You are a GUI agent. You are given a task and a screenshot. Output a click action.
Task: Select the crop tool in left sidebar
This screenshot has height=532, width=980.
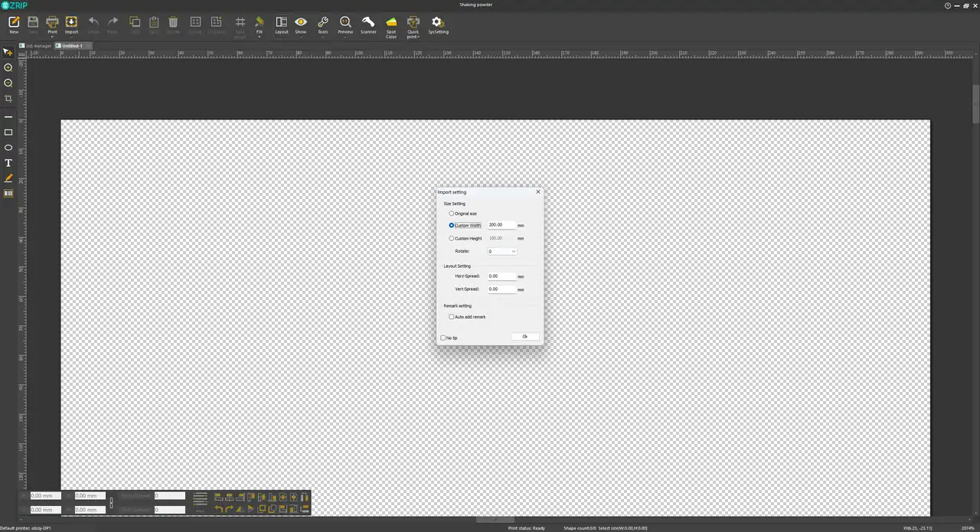tap(8, 99)
